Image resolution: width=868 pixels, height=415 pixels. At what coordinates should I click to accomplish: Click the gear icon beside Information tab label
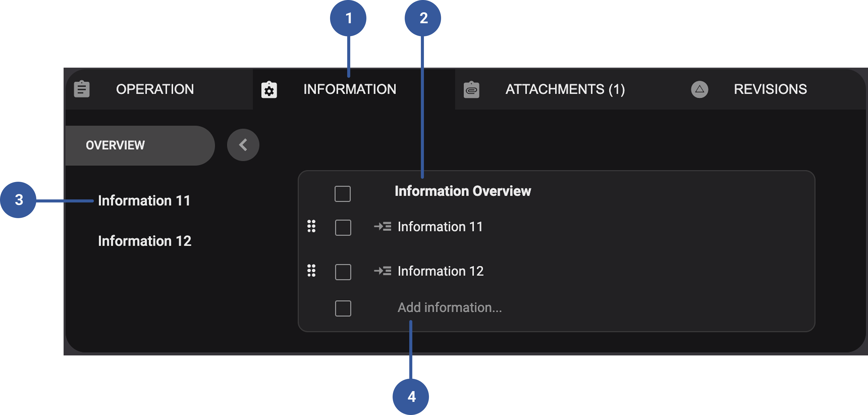pyautogui.click(x=268, y=89)
